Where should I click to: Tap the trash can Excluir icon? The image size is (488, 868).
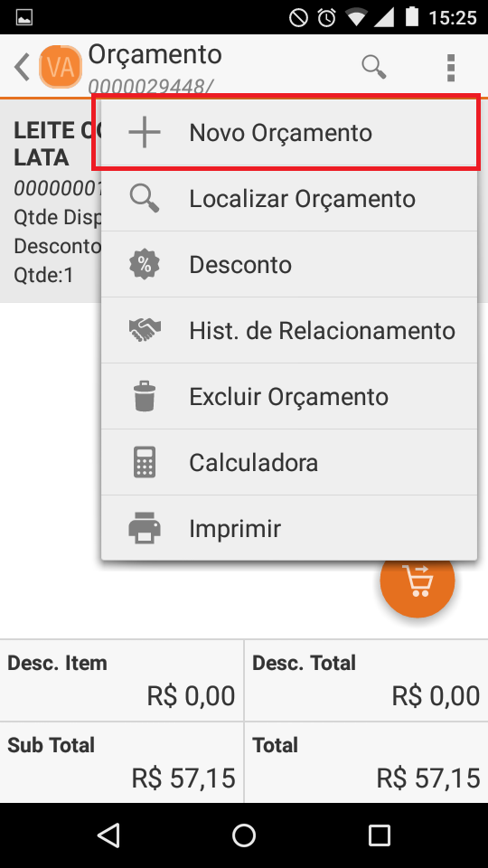tap(145, 396)
